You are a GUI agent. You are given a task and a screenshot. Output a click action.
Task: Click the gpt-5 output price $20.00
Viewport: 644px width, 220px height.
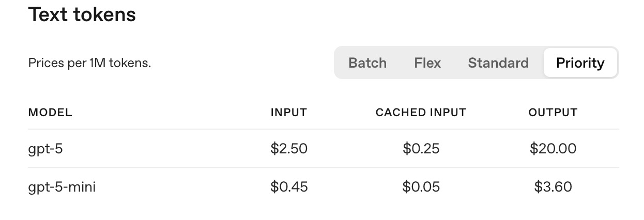(x=553, y=149)
